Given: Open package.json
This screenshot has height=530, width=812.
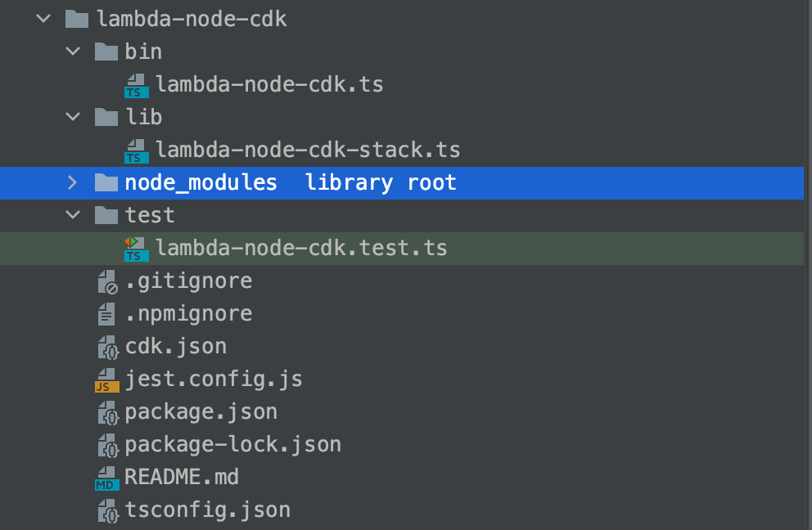Looking at the screenshot, I should (x=201, y=411).
